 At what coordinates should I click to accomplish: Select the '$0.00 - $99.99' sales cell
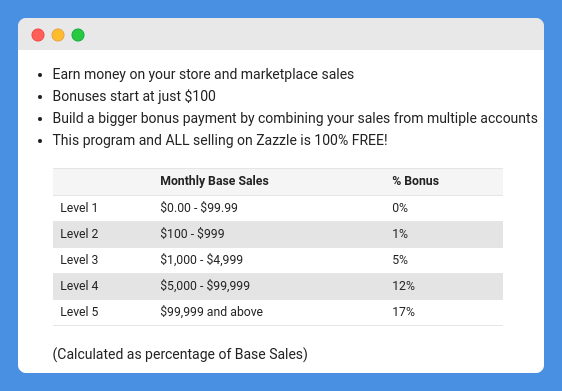coord(199,208)
